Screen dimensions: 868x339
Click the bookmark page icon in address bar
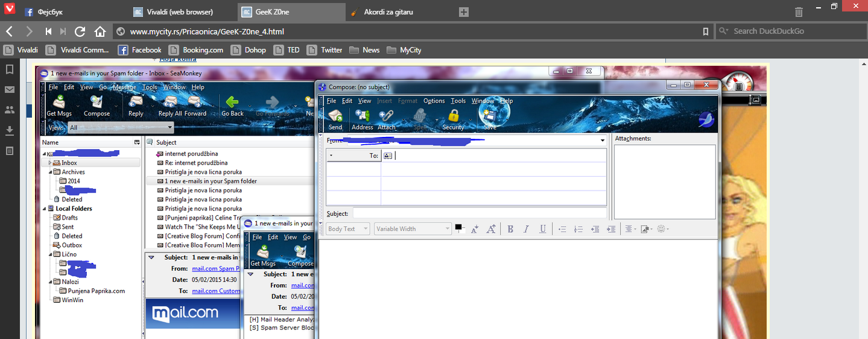tap(705, 31)
